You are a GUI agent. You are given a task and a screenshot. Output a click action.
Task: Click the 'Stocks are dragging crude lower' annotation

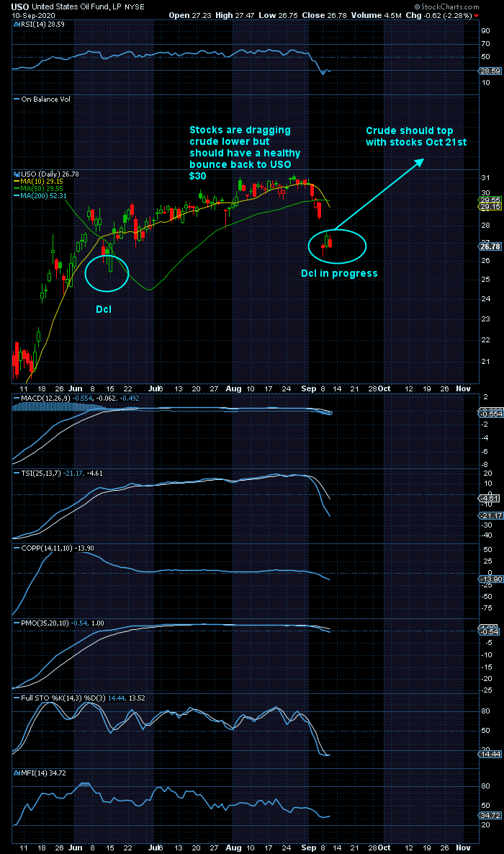click(x=244, y=153)
